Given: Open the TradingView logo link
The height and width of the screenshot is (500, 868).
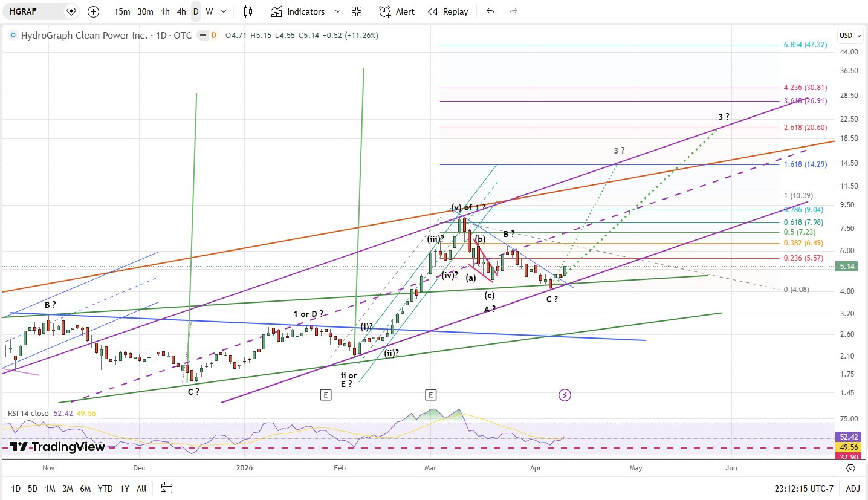Looking at the screenshot, I should click(x=57, y=447).
